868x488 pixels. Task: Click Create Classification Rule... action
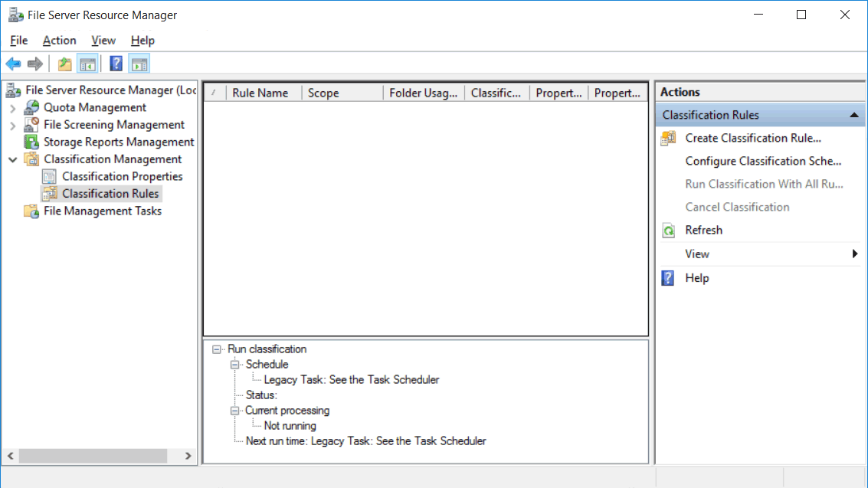753,139
